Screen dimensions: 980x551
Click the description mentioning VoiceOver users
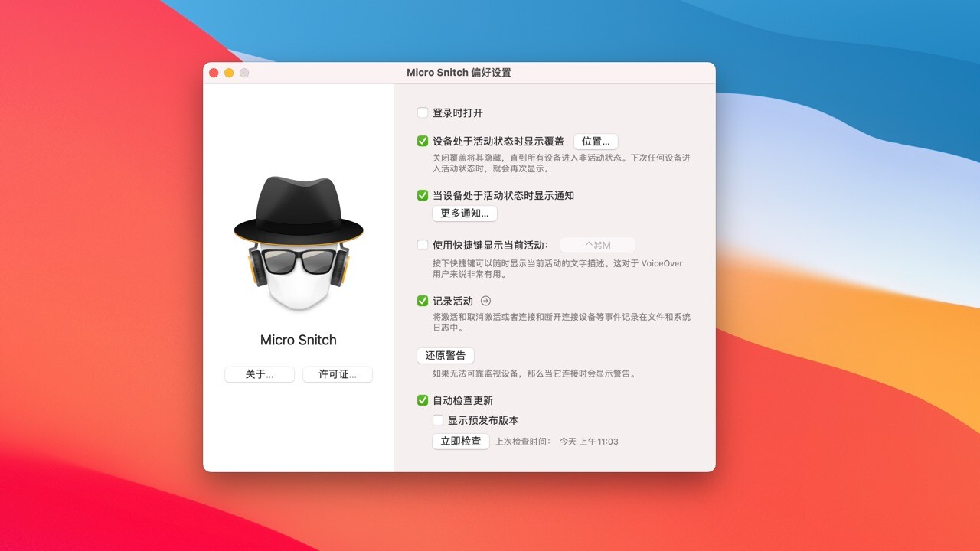[x=557, y=269]
